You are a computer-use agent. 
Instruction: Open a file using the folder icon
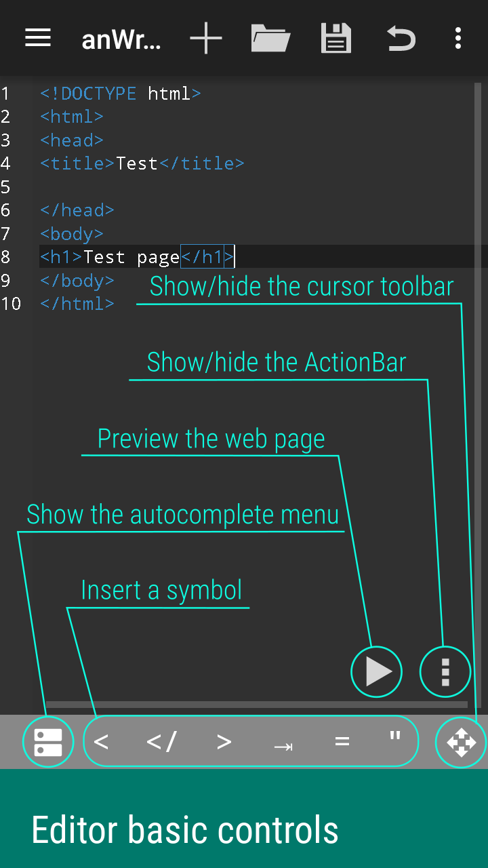(270, 38)
